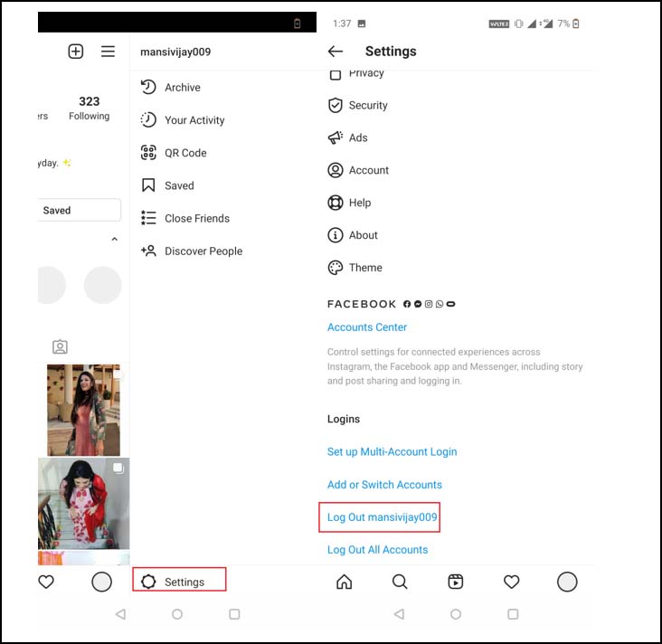Viewport: 662px width, 644px height.
Task: Click the Settings gear icon
Action: pos(148,582)
